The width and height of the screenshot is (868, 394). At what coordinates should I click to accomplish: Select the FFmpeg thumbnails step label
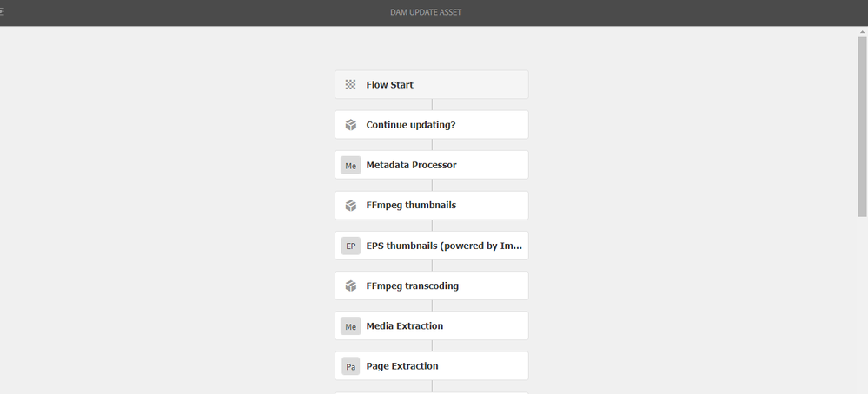[410, 206]
